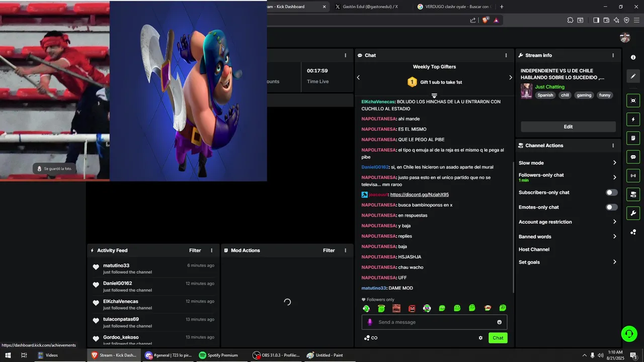Toggle the camera panel icon in sidebar
Viewport: 644px width, 362px height.
(x=633, y=194)
